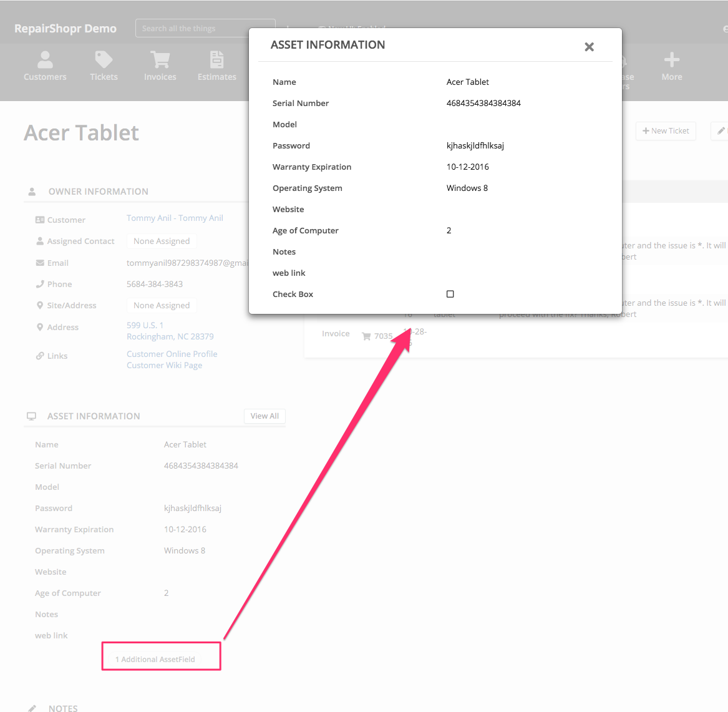
Task: Open the Estimates document icon
Action: [x=216, y=60]
